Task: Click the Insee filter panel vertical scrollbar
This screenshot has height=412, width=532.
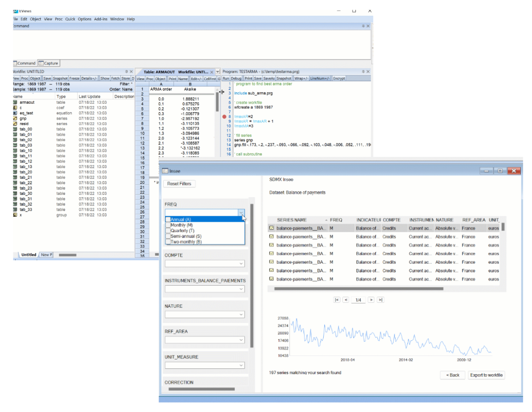Action: pyautogui.click(x=252, y=275)
